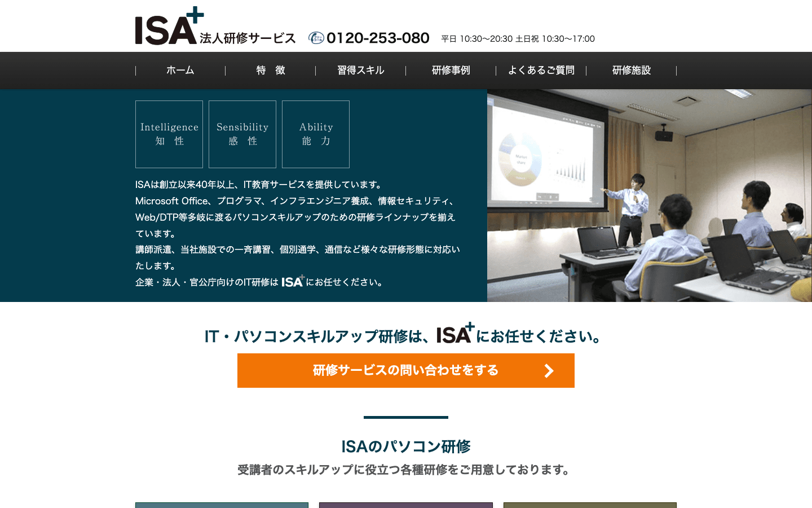Go to the 特徴 menu item

coord(271,71)
